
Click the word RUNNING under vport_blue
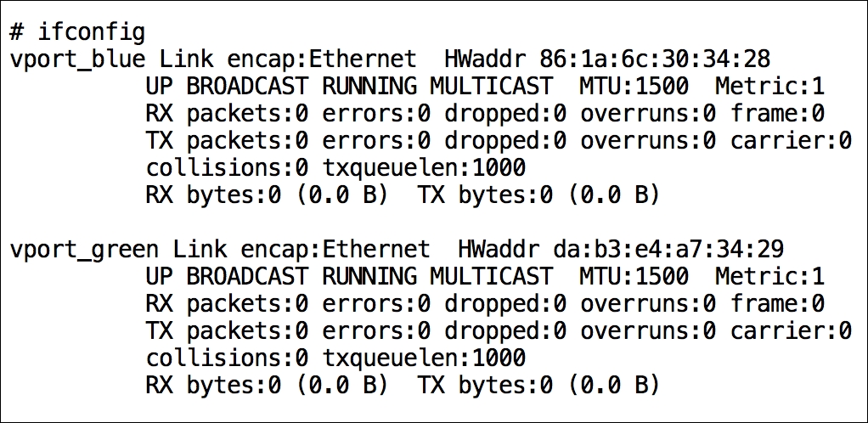click(369, 86)
